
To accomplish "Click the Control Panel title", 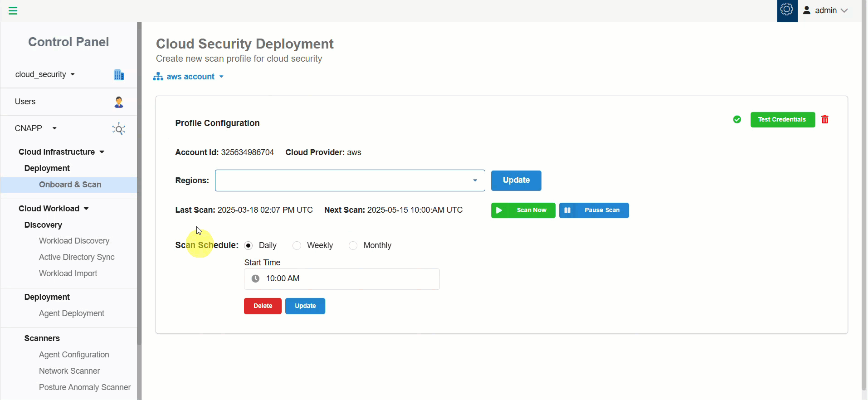I will click(x=68, y=42).
